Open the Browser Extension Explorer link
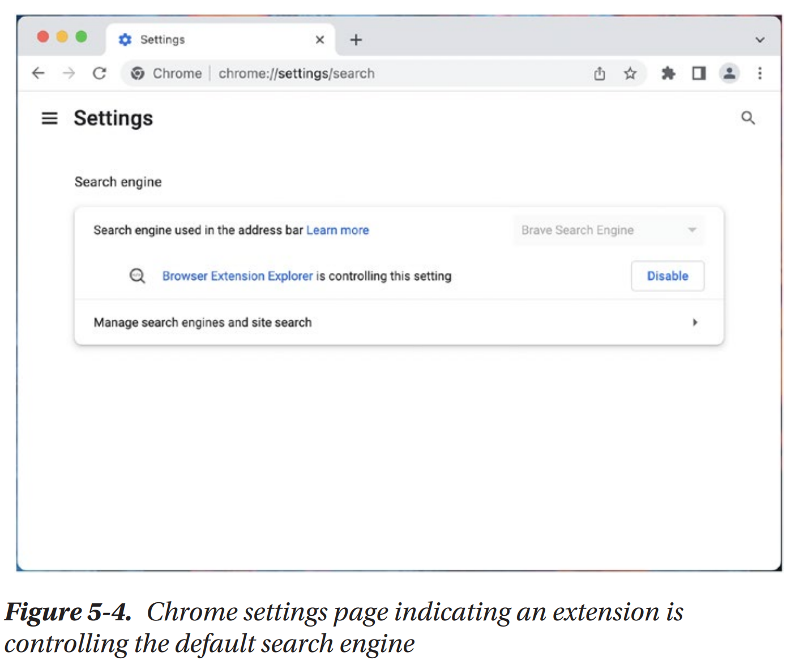This screenshot has width=812, height=669. pos(237,276)
